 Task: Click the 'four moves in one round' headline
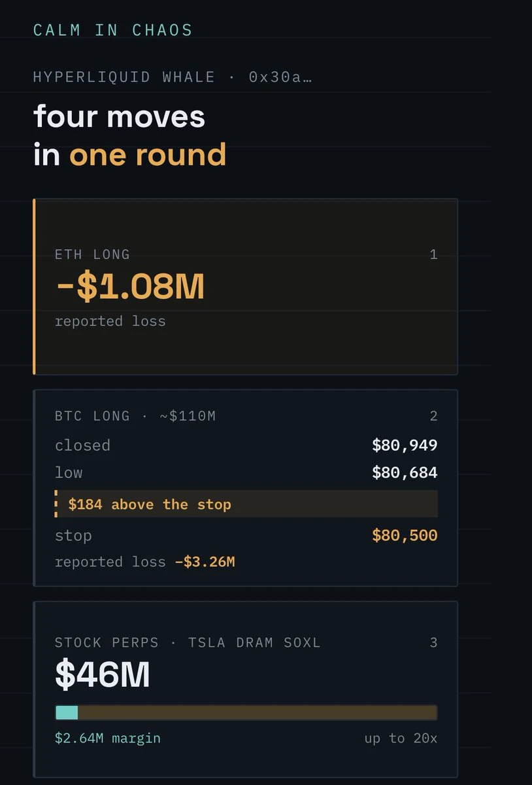130,136
